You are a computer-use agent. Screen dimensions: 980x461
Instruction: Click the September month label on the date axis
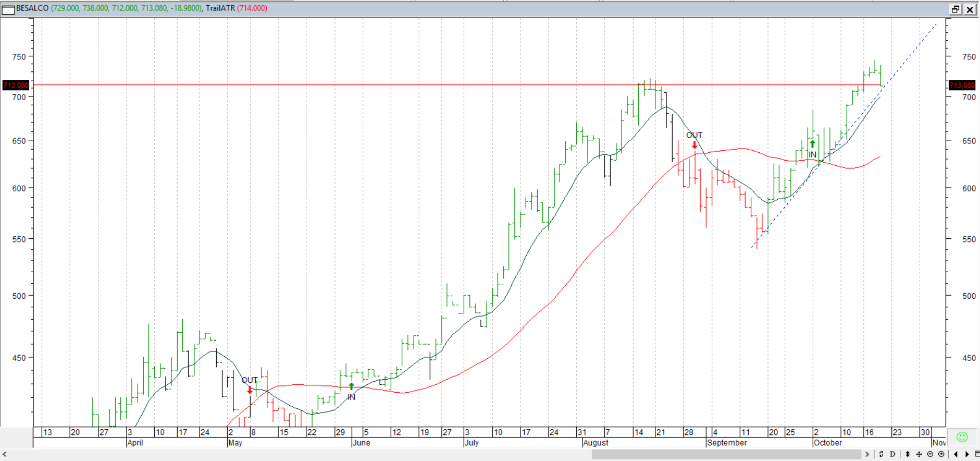[x=727, y=443]
